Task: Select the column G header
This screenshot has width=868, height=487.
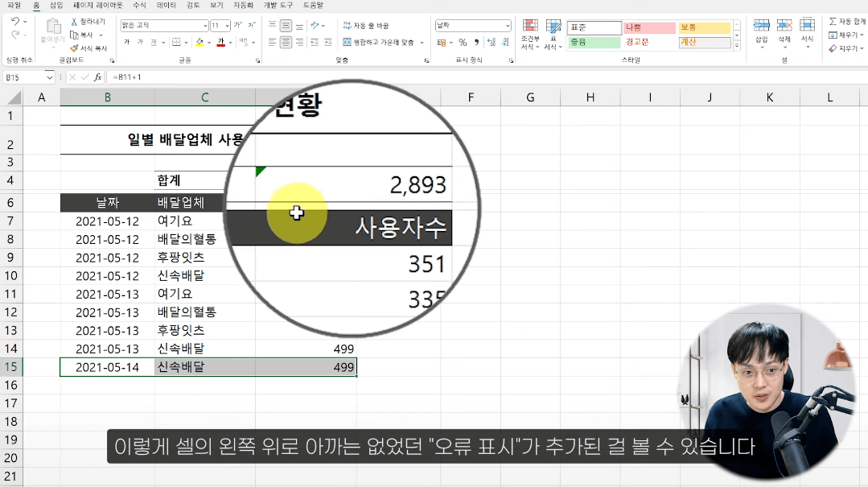Action: [x=530, y=97]
